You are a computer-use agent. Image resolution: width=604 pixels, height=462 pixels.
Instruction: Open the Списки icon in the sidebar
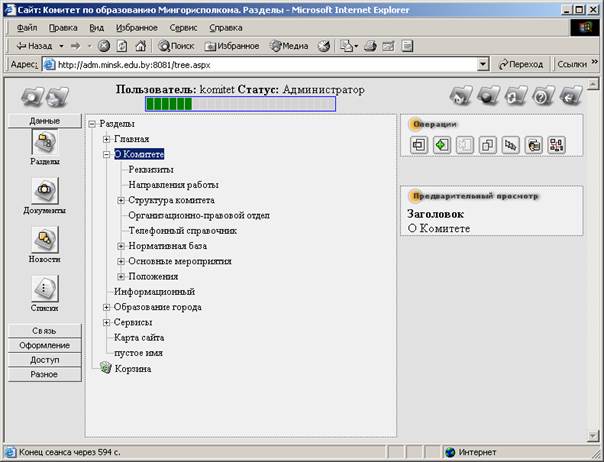coord(45,288)
